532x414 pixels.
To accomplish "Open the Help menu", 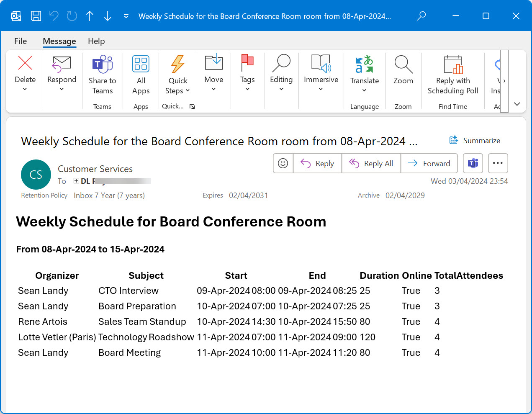I will coord(96,41).
